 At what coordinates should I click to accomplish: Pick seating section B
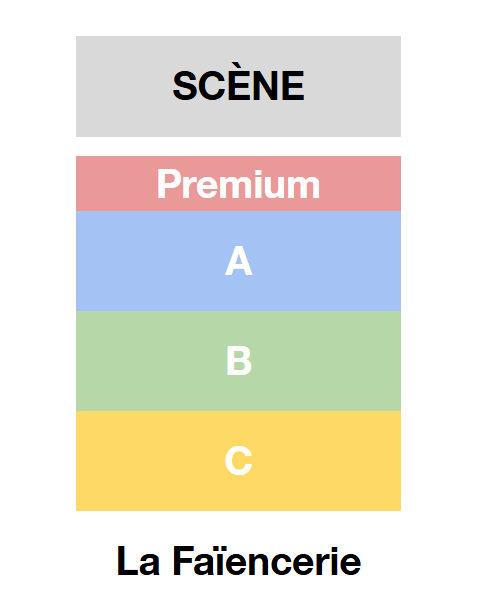238,361
